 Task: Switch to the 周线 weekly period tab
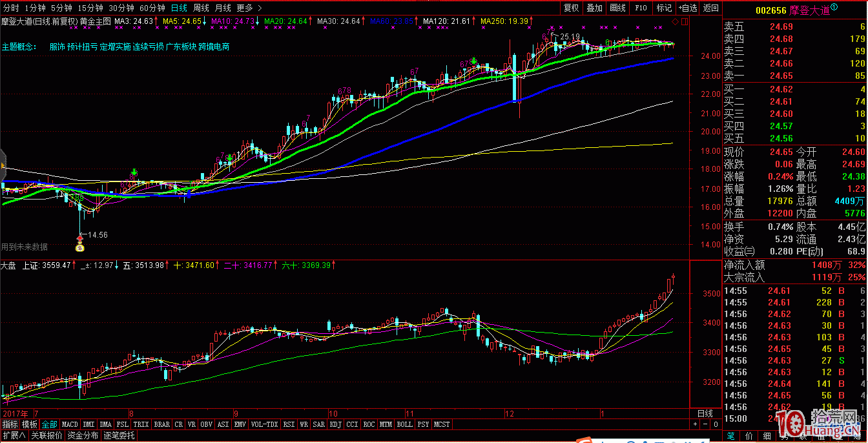201,8
